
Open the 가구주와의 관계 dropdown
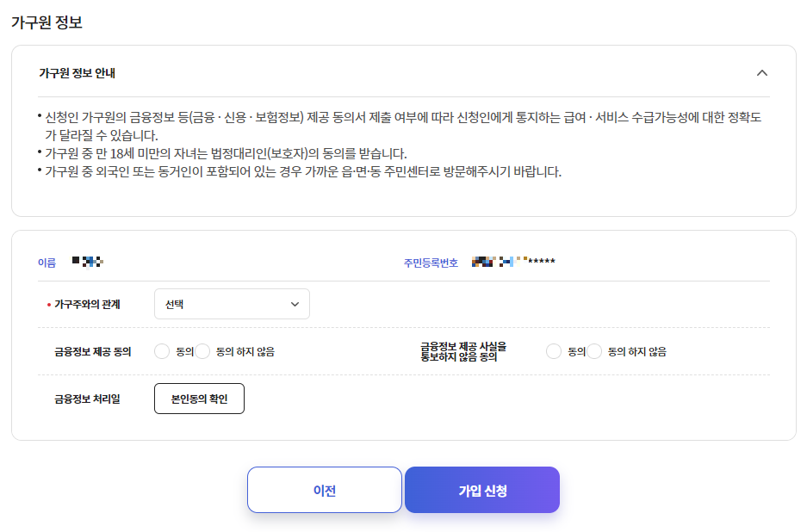point(231,304)
